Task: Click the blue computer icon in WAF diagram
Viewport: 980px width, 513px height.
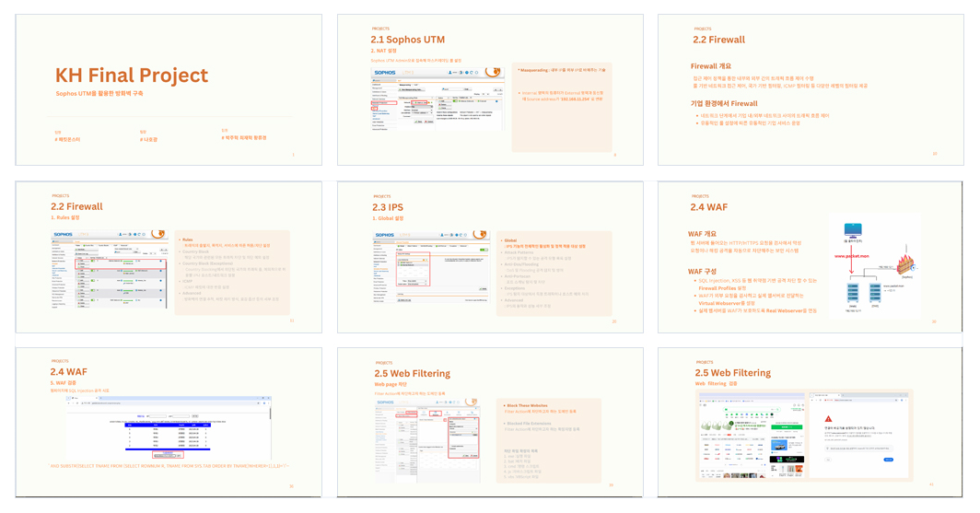Action: tap(853, 230)
